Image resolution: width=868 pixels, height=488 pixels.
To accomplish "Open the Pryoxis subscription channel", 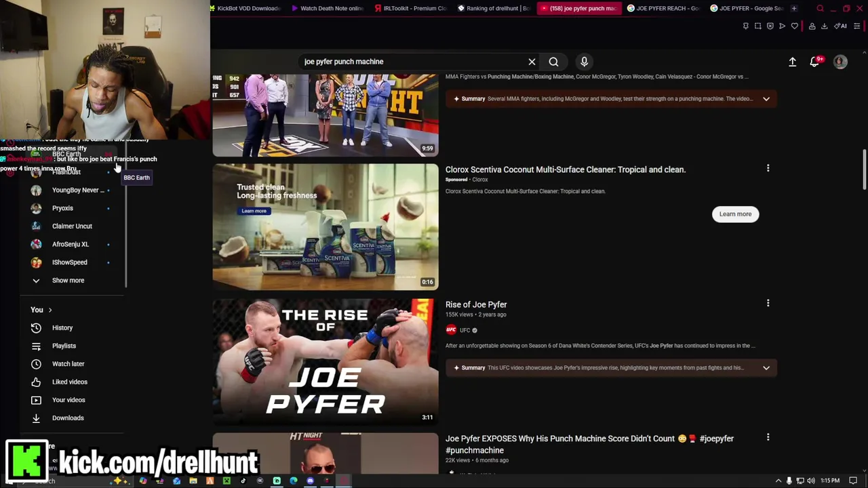I will [x=62, y=208].
